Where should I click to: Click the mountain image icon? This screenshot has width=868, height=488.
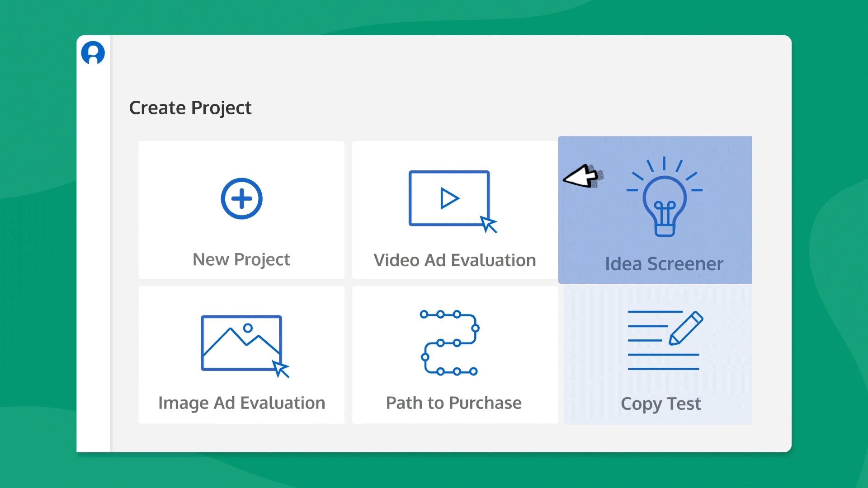pyautogui.click(x=241, y=343)
